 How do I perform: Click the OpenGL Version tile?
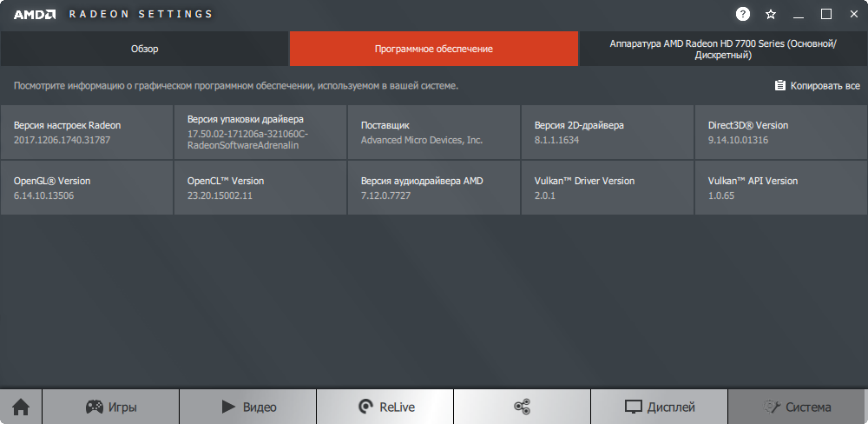click(86, 188)
